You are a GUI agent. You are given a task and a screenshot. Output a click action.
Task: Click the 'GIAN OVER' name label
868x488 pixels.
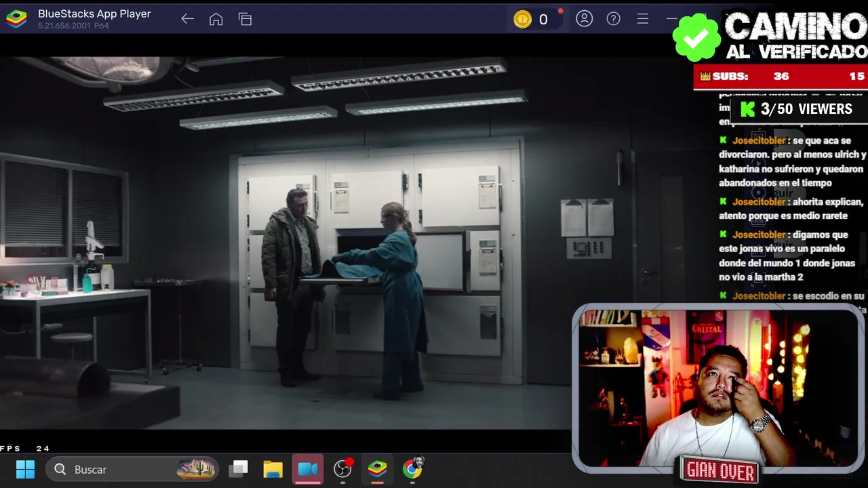720,470
